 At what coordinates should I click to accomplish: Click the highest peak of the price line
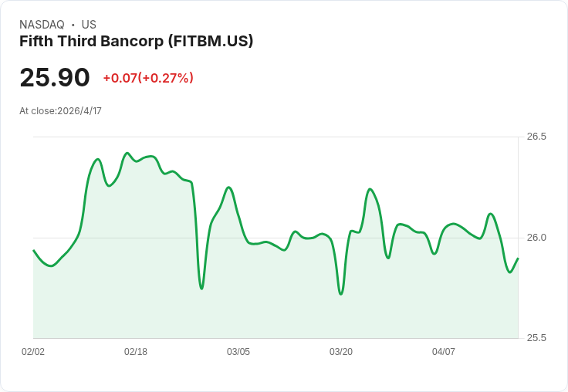(127, 153)
